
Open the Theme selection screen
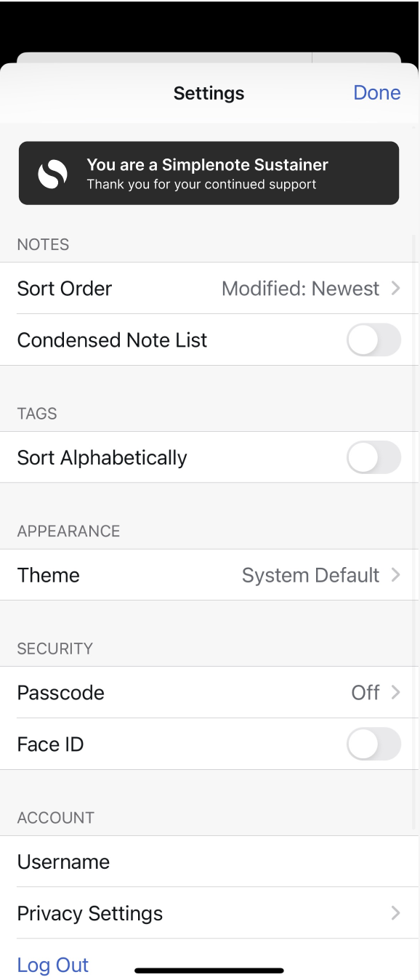tap(209, 574)
